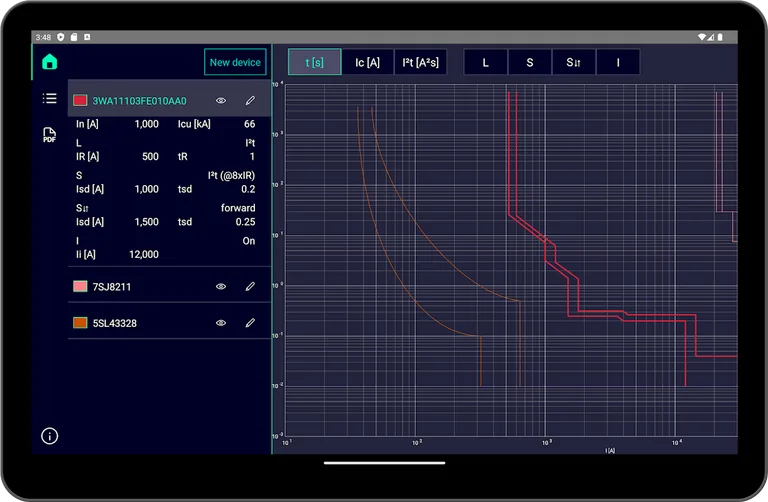
Task: Edit the 7SJ8211 device via pencil icon
Action: pos(250,287)
